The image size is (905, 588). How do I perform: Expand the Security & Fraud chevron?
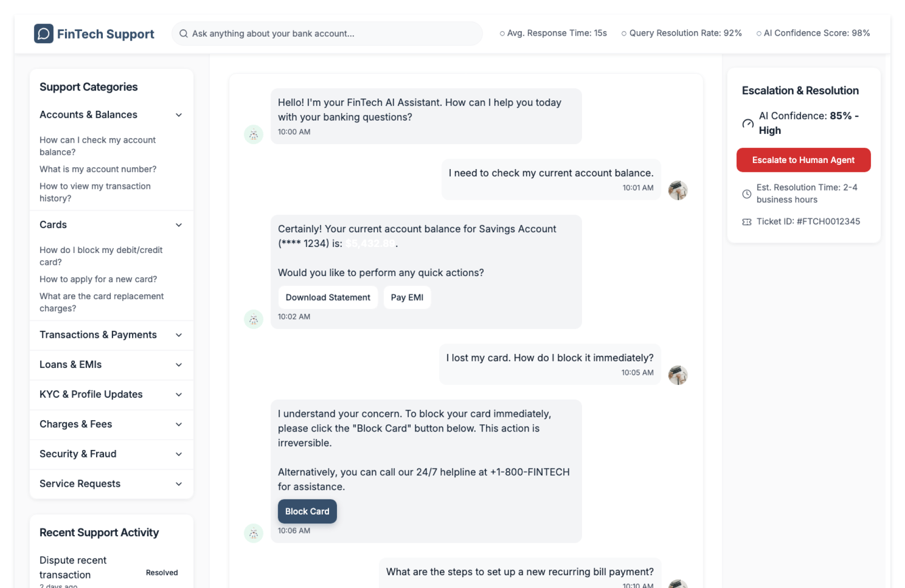[x=179, y=454]
